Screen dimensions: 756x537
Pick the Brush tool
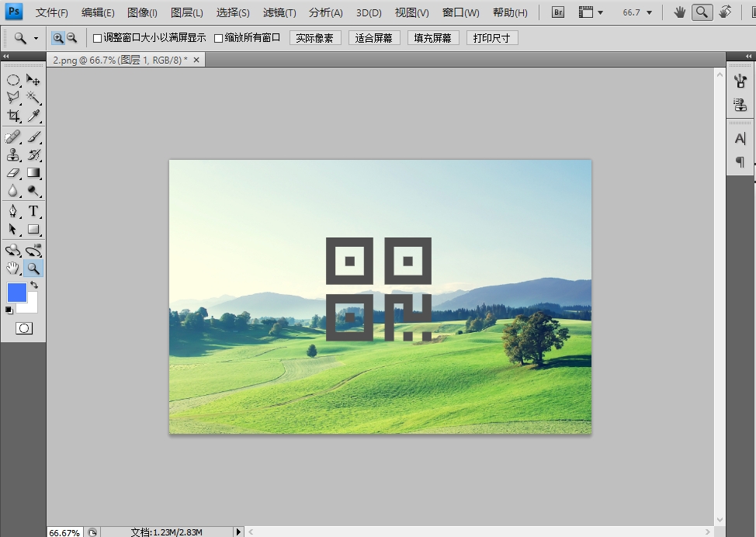click(33, 137)
